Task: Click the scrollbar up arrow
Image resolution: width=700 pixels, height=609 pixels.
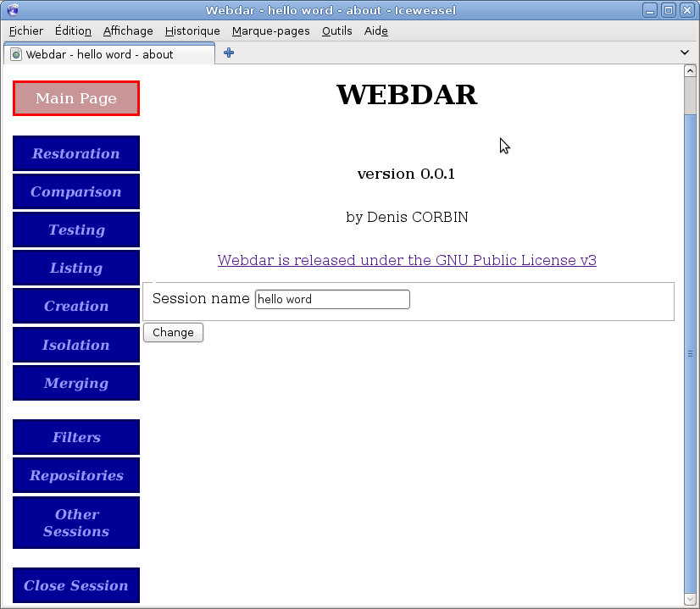Action: click(691, 69)
